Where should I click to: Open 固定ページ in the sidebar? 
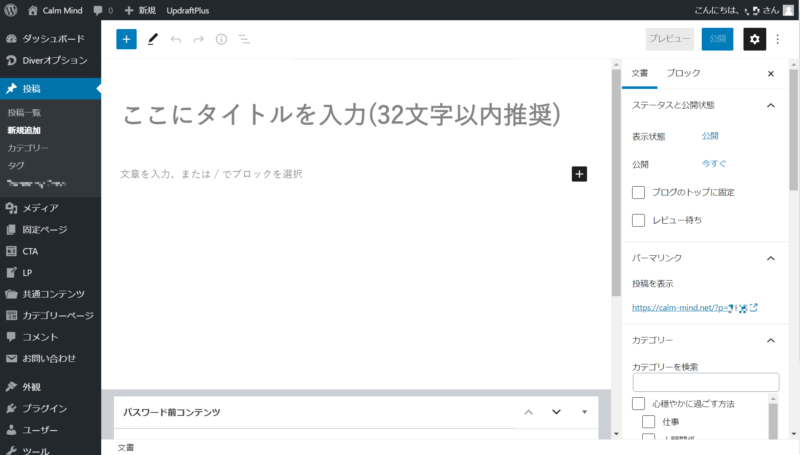tap(51, 230)
